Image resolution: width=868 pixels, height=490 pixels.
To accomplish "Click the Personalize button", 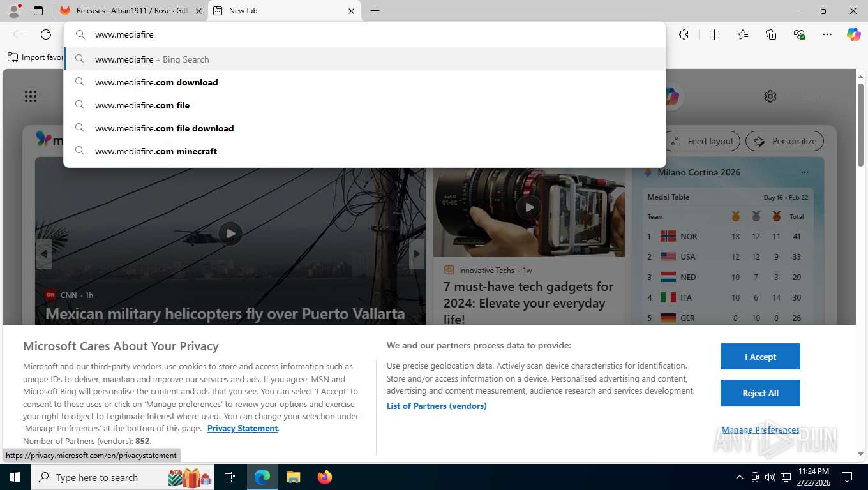I will 785,141.
